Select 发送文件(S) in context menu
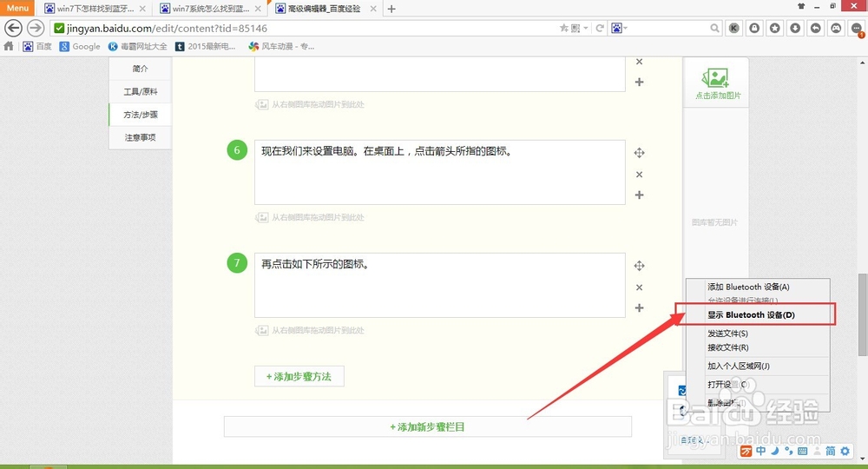868x469 pixels. tap(727, 334)
